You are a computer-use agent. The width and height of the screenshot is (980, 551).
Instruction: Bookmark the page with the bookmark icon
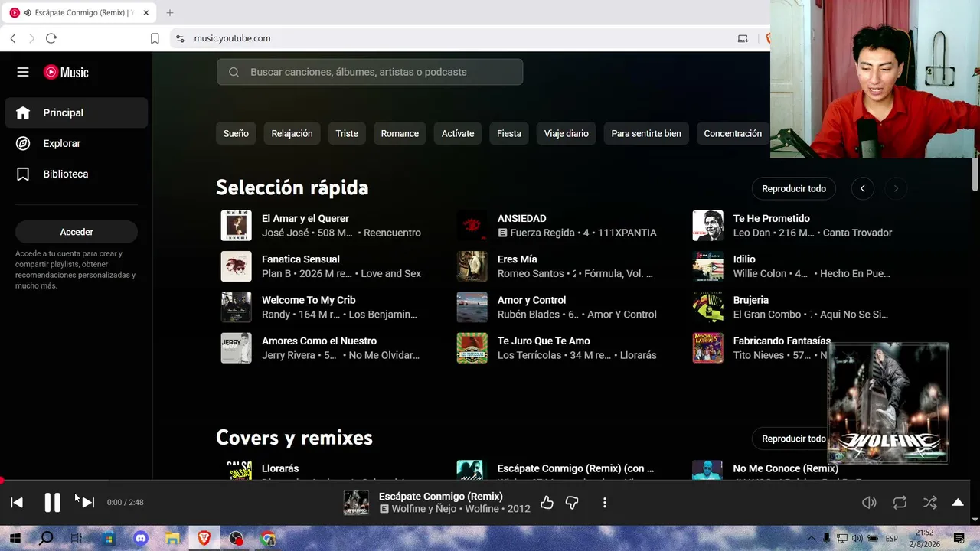coord(155,38)
